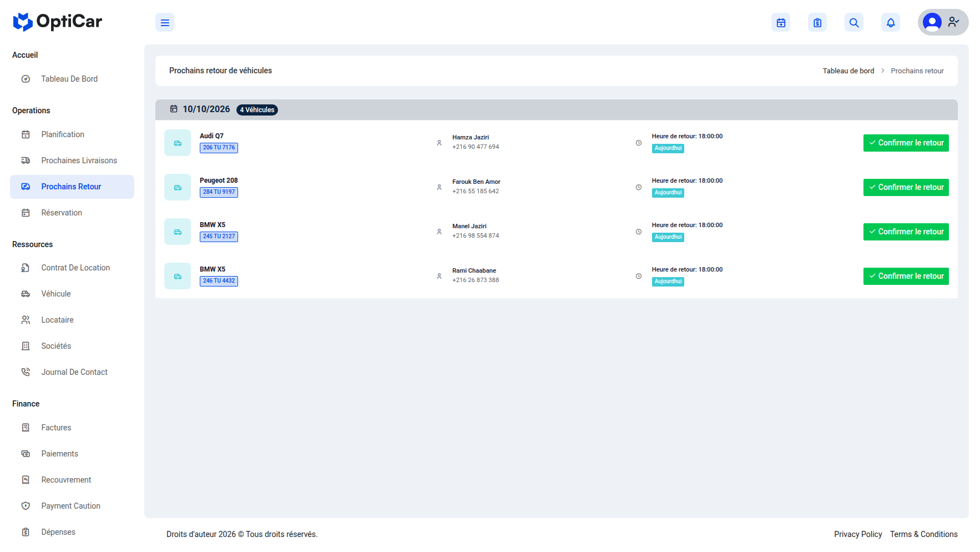The height and width of the screenshot is (552, 980).
Task: Select renter name Farouk Ben Amor
Action: pyautogui.click(x=476, y=182)
